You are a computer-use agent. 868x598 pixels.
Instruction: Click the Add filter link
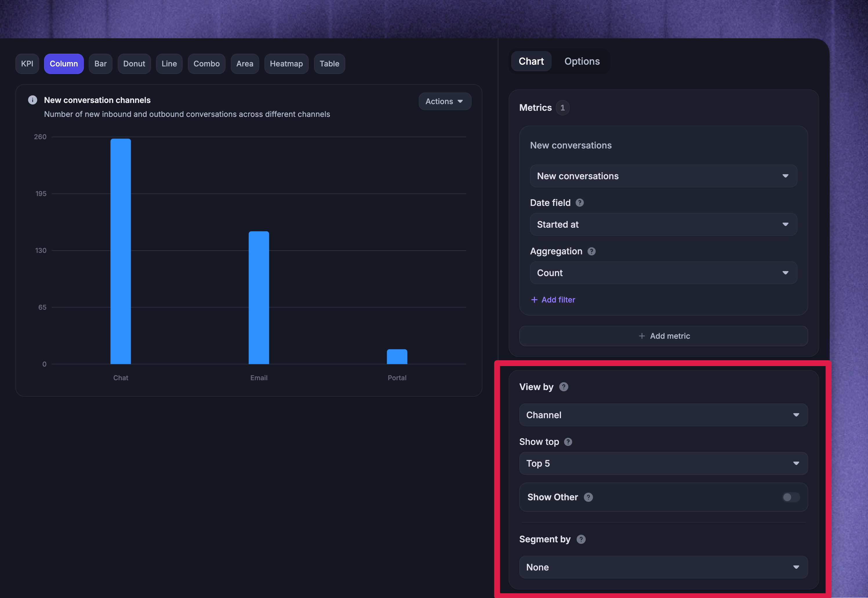click(x=553, y=300)
